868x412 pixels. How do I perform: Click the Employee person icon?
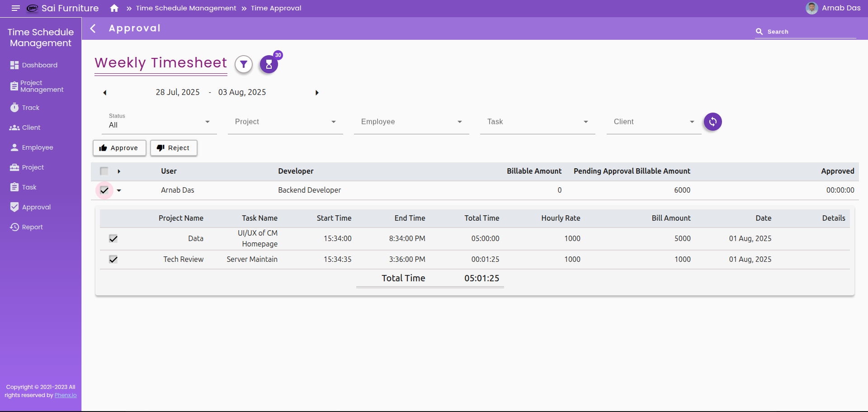point(14,147)
